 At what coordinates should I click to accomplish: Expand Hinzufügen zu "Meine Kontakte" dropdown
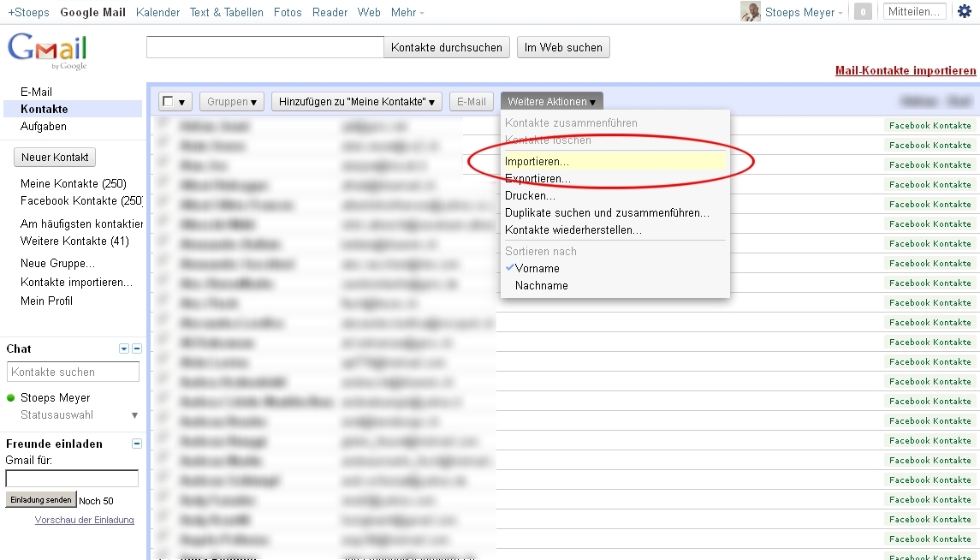[x=357, y=102]
